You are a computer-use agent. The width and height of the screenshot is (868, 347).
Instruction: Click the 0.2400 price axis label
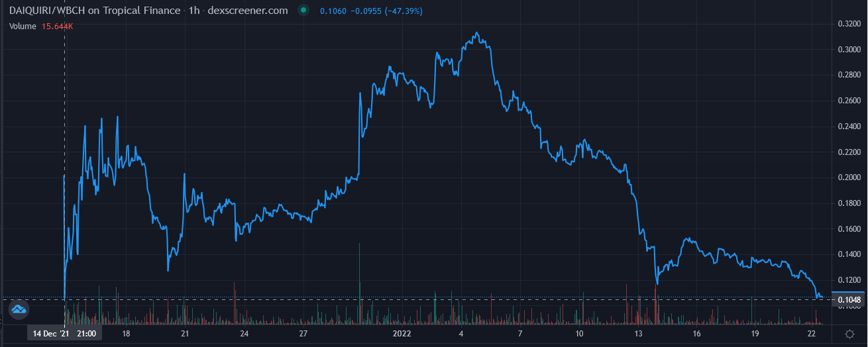[849, 126]
